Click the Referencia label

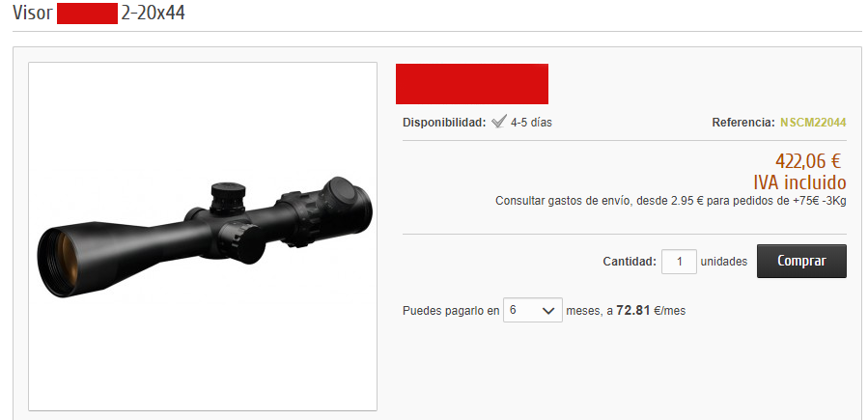pos(743,123)
